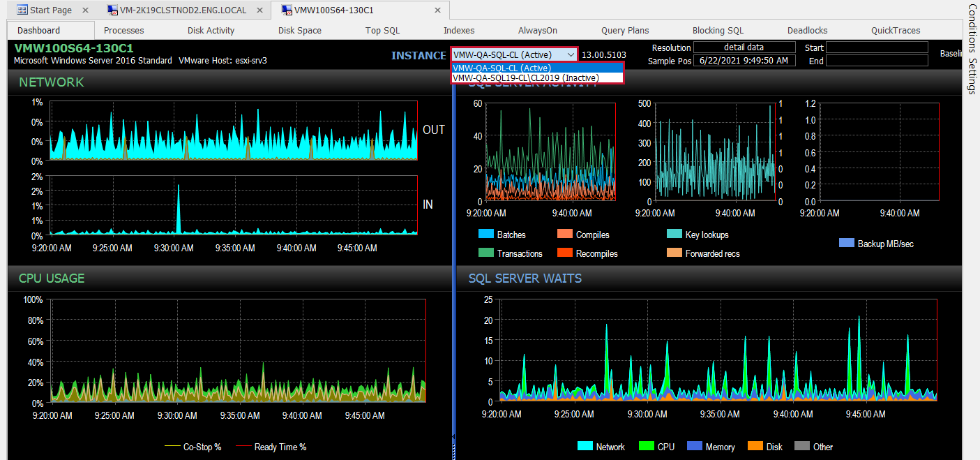980x460 pixels.
Task: Open the Deadlocks tab
Action: pos(806,30)
